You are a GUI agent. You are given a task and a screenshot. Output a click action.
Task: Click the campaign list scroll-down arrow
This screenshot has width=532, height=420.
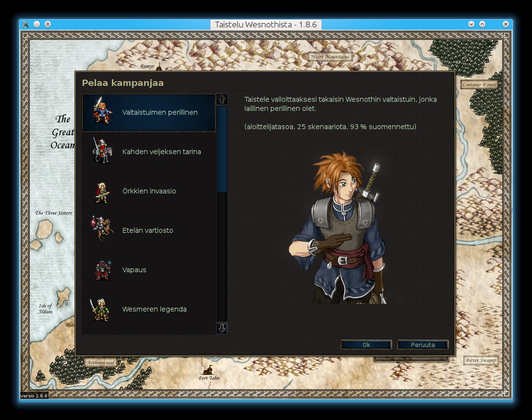222,328
